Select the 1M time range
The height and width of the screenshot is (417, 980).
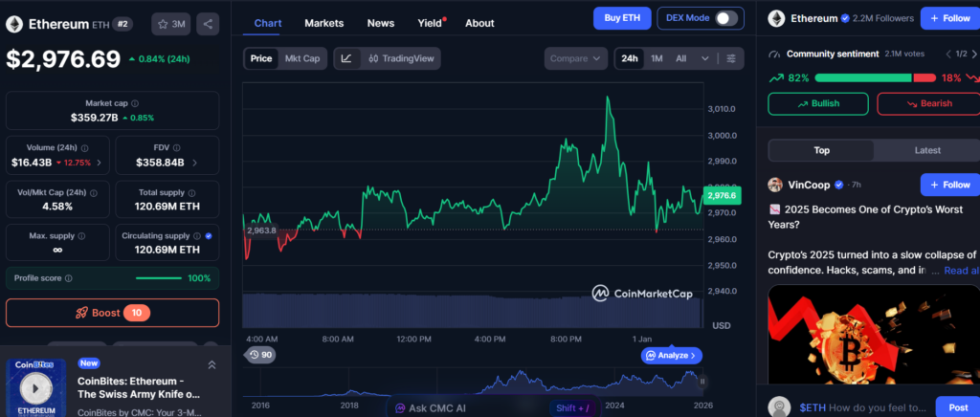[657, 58]
